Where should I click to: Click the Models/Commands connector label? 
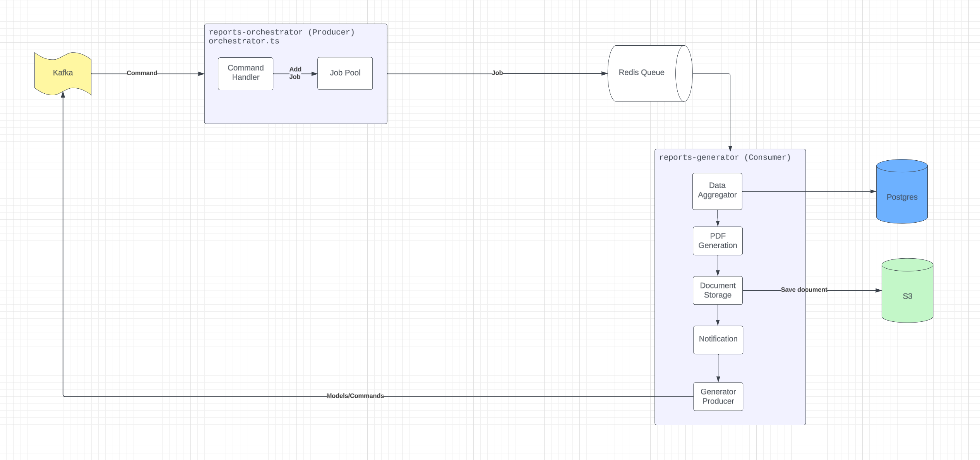(355, 396)
